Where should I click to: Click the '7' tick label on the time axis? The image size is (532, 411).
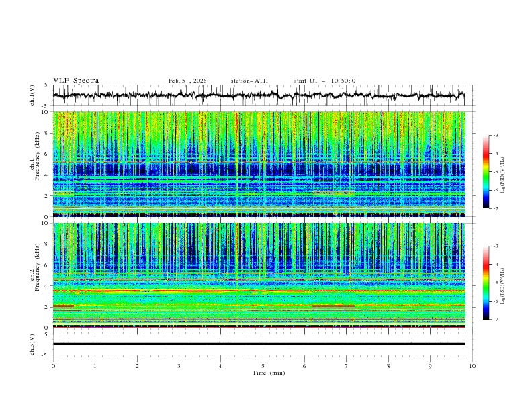pos(347,366)
